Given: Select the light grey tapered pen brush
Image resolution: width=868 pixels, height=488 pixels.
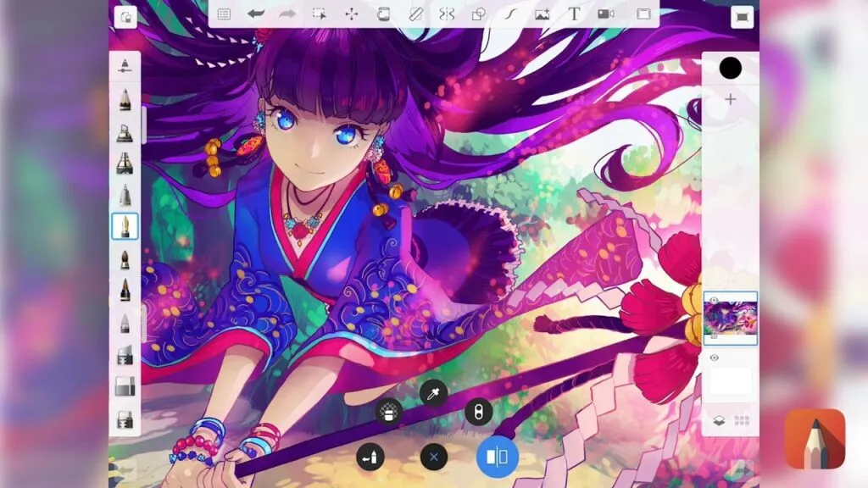Looking at the screenshot, I should (125, 324).
